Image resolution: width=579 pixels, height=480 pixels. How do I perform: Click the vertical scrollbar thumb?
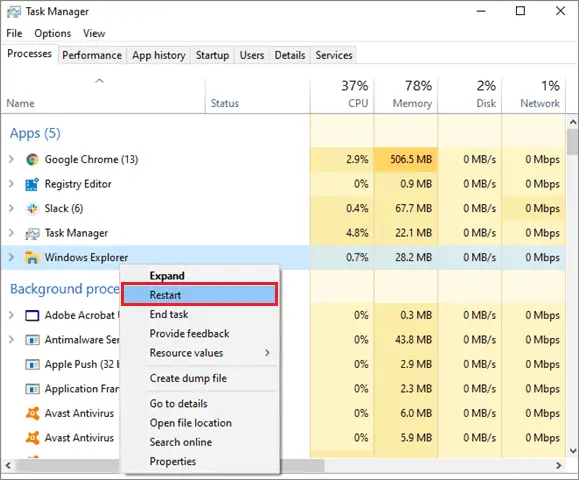573,142
